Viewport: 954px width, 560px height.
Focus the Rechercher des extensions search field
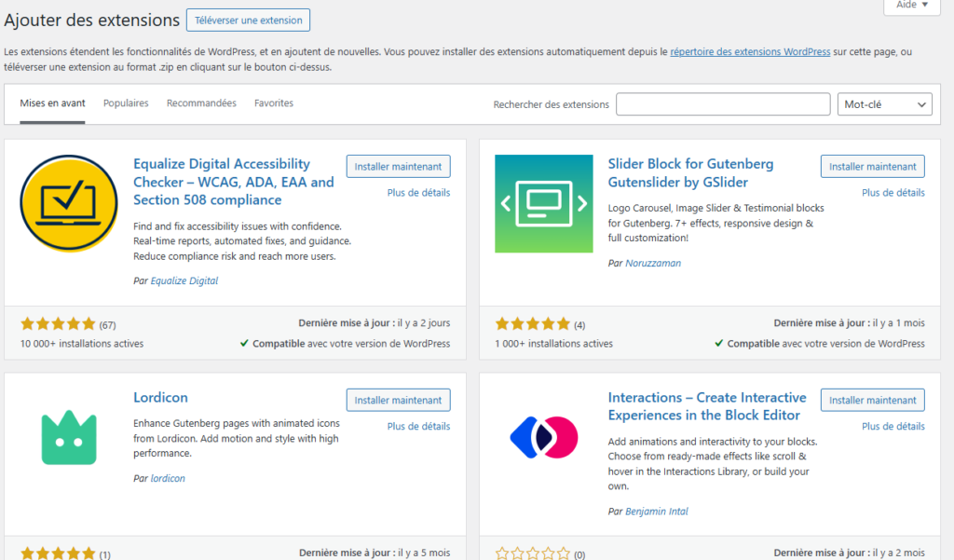[723, 104]
